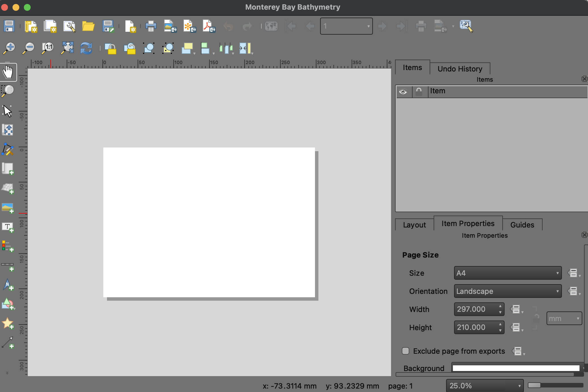The image size is (588, 392).
Task: Export the layout as image
Action: point(170,26)
